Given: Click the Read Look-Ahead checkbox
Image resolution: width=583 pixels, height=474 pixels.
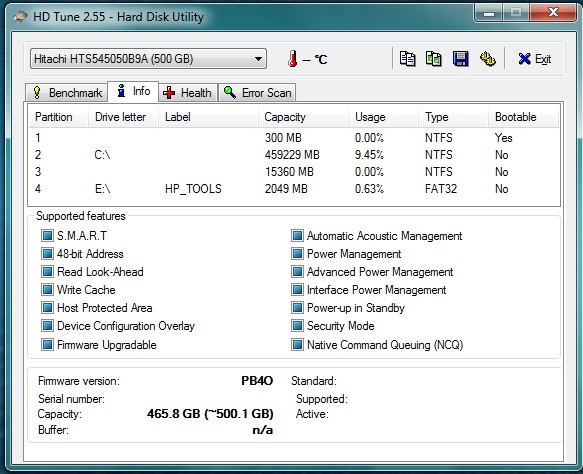Looking at the screenshot, I should pos(47,271).
